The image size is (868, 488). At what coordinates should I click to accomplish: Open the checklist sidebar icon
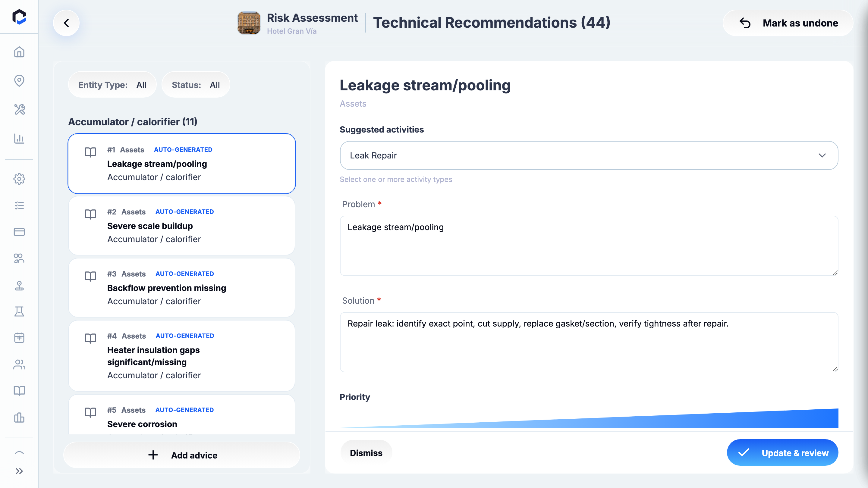point(19,205)
